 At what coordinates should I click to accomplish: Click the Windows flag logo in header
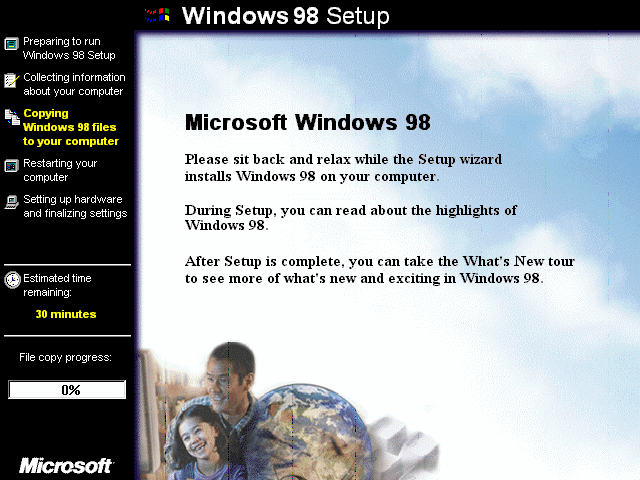coord(157,16)
